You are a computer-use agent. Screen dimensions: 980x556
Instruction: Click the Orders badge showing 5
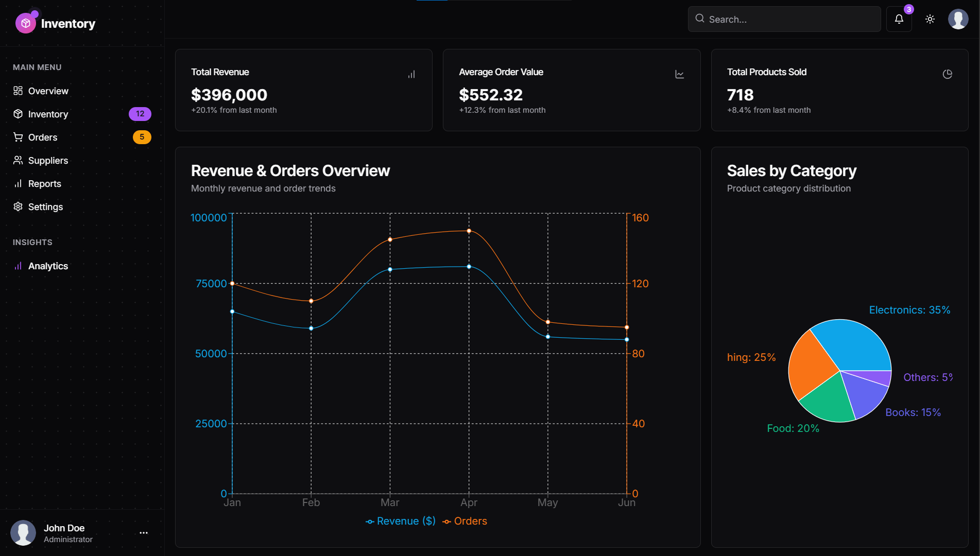(x=142, y=137)
